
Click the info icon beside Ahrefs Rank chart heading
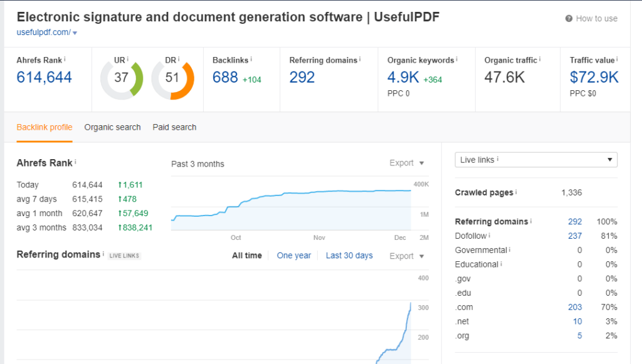coord(75,162)
